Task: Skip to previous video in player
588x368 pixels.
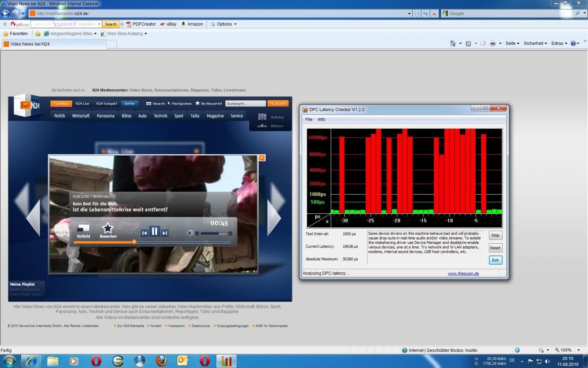Action: tap(144, 233)
